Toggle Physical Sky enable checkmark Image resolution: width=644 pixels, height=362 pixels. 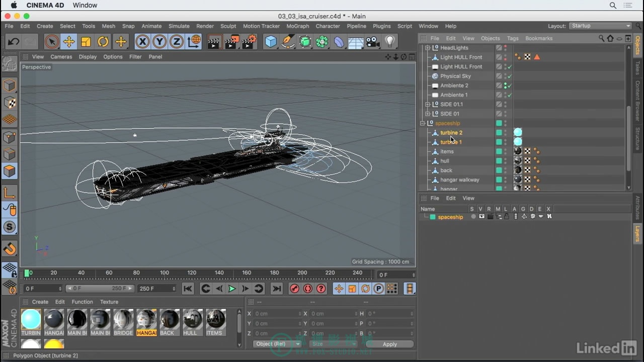click(x=510, y=76)
